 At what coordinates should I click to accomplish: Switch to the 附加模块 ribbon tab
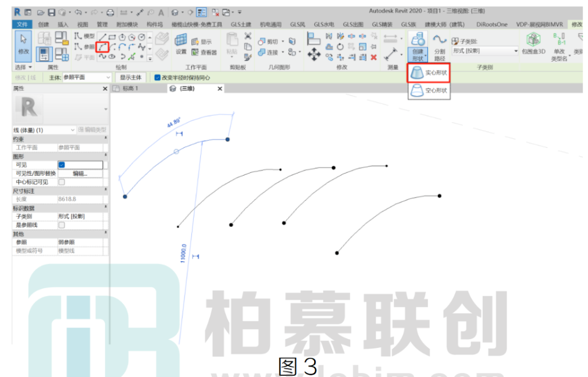(x=127, y=24)
